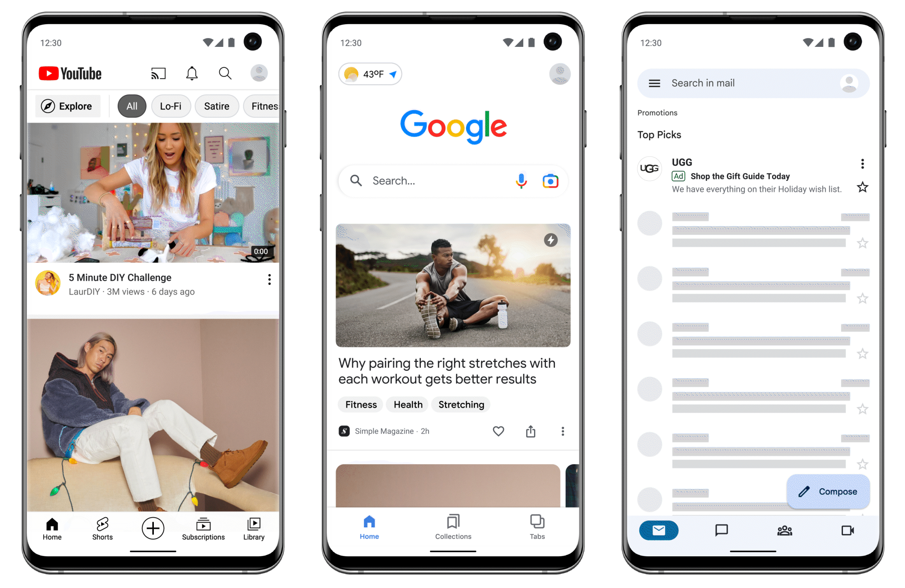Click the Gmail compose button
Image resolution: width=905 pixels, height=588 pixels.
pyautogui.click(x=828, y=492)
